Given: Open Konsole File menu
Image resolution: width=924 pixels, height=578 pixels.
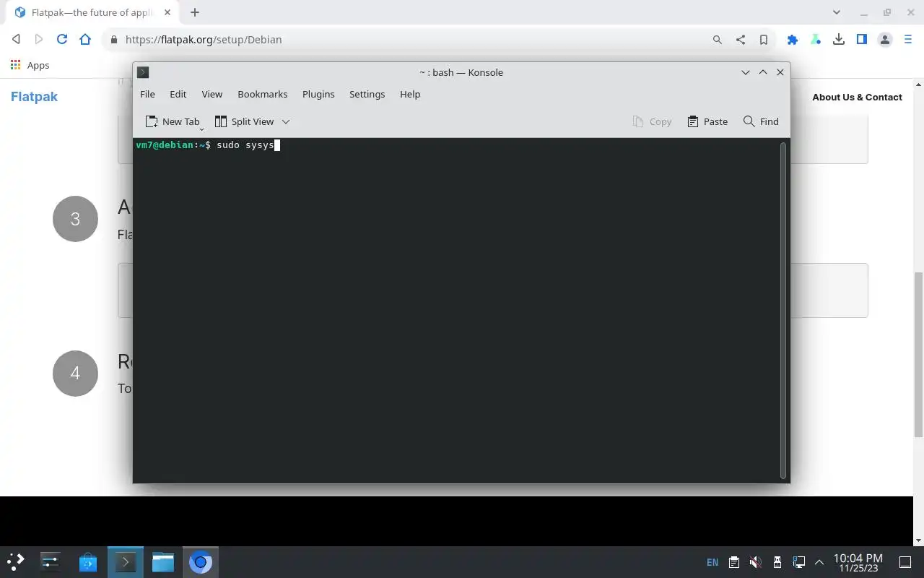Looking at the screenshot, I should [x=147, y=94].
